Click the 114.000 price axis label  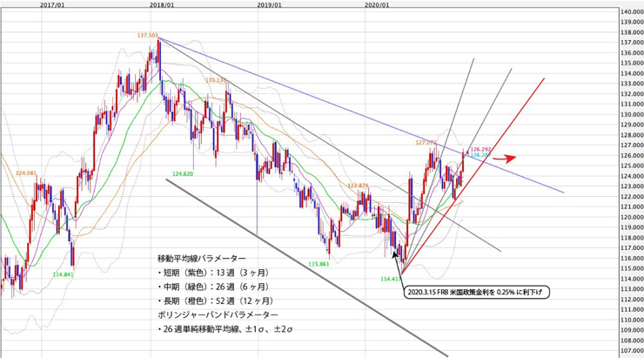pos(633,279)
